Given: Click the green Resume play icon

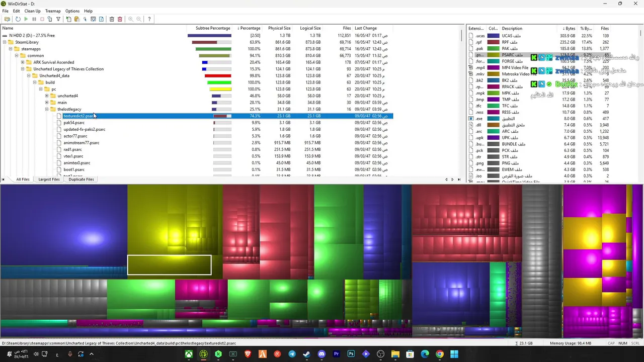Looking at the screenshot, I should click(x=26, y=19).
